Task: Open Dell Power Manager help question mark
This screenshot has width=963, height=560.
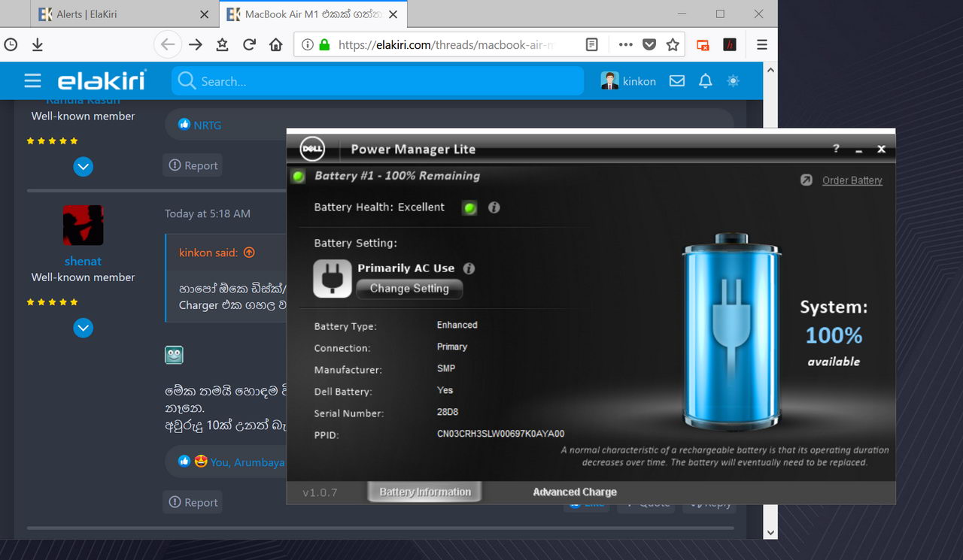Action: (836, 149)
